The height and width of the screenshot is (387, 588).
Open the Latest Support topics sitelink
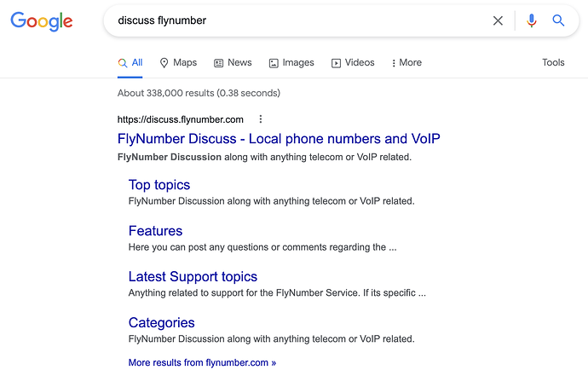[x=193, y=277]
